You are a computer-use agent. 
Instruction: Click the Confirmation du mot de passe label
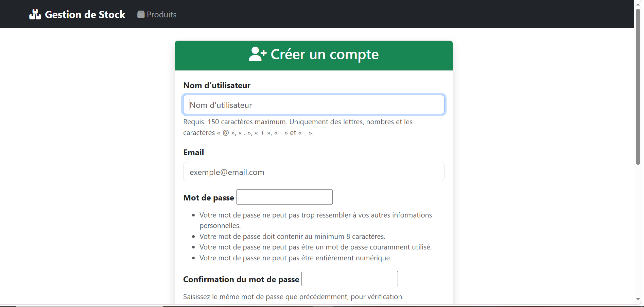coord(241,279)
